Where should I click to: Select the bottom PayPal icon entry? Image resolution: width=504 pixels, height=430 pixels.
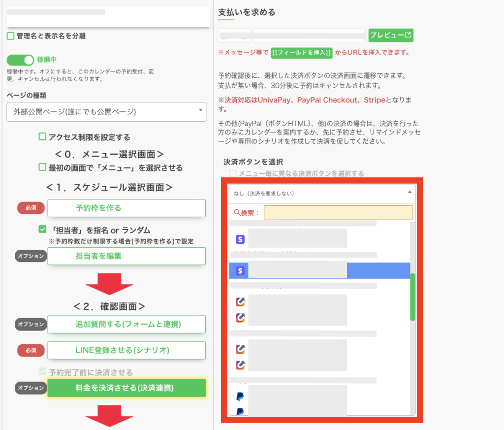[x=240, y=411]
